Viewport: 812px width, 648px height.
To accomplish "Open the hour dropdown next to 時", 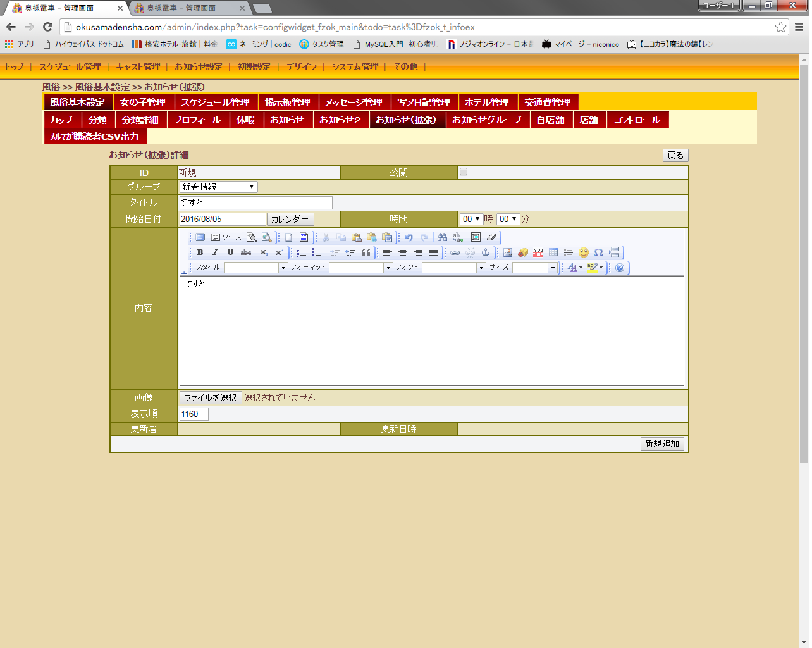I will tap(471, 219).
